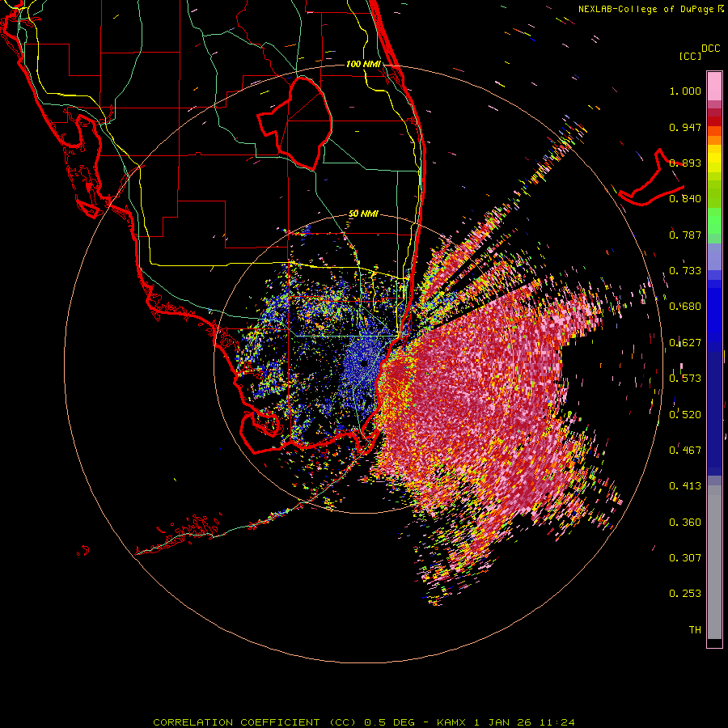Image resolution: width=728 pixels, height=728 pixels.
Task: Select the 0.680 scale value
Action: tap(685, 307)
